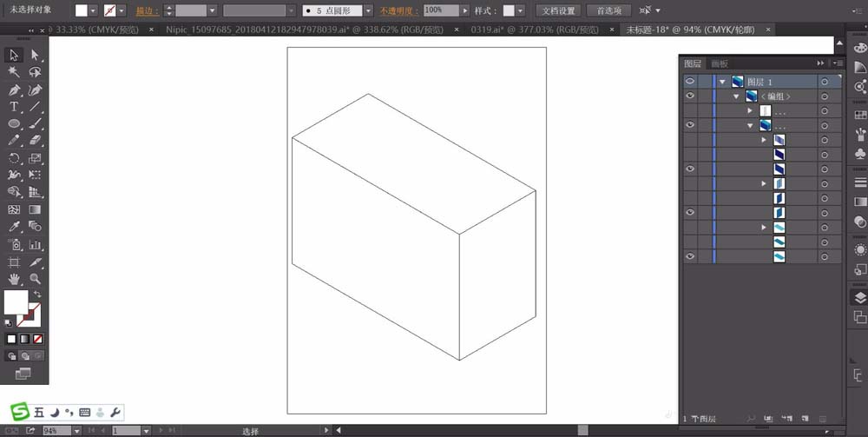Open the Layers panel flyout menu

[838, 63]
